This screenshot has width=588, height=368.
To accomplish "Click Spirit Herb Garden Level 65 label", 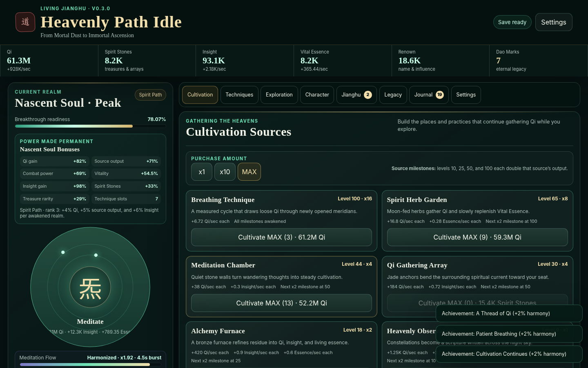I will [552, 199].
